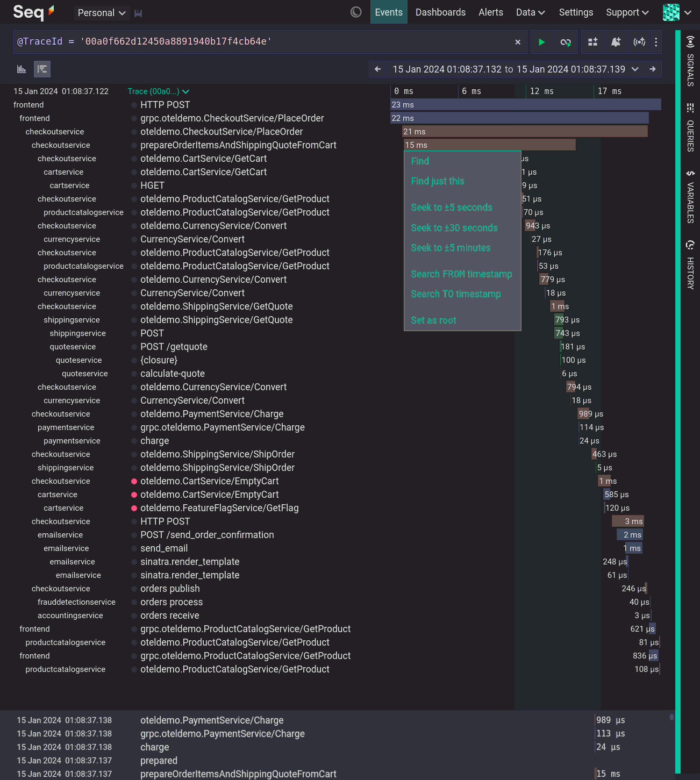
Task: Choose Search FROM timestamp
Action: 461,274
